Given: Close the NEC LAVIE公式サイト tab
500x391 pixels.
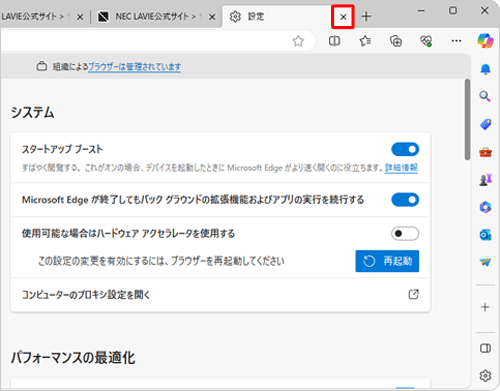Looking at the screenshot, I should [212, 17].
